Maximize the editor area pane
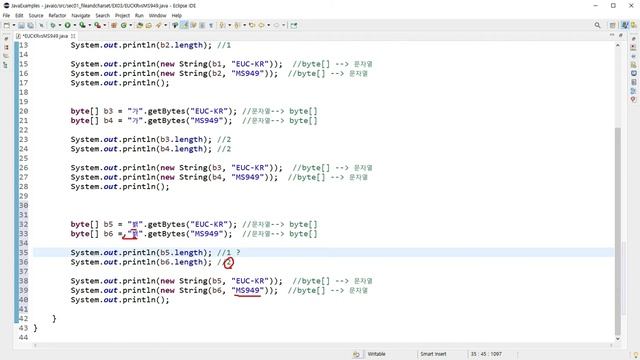 pyautogui.click(x=620, y=36)
